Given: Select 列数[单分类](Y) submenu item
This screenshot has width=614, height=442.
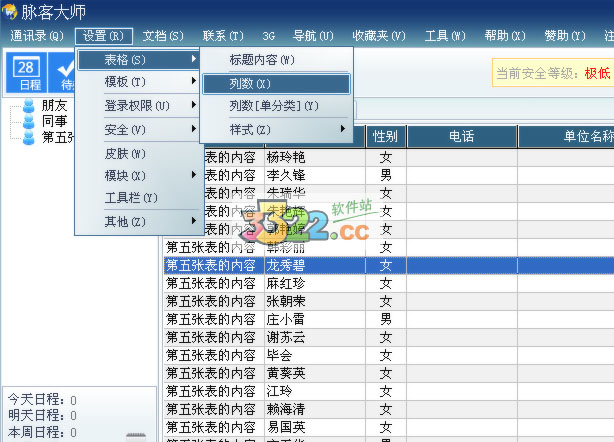Looking at the screenshot, I should [x=276, y=105].
